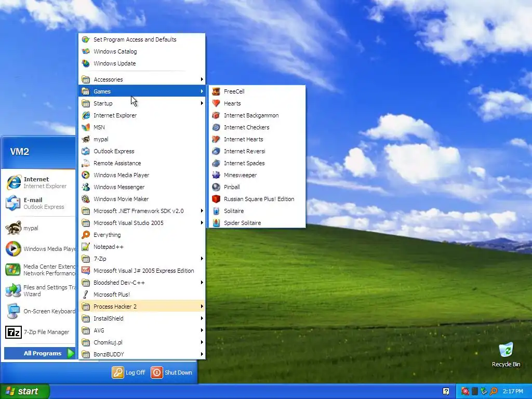
Task: Expand the Chomikuj.pl submenu arrow
Action: tap(202, 342)
